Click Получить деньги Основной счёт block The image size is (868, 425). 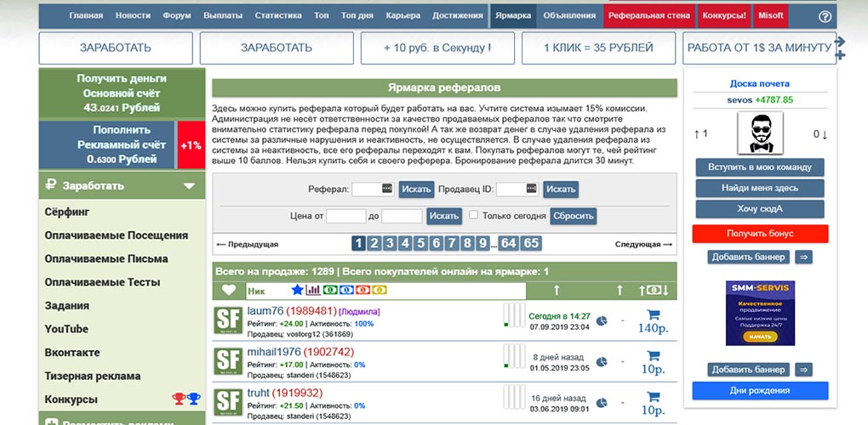122,93
